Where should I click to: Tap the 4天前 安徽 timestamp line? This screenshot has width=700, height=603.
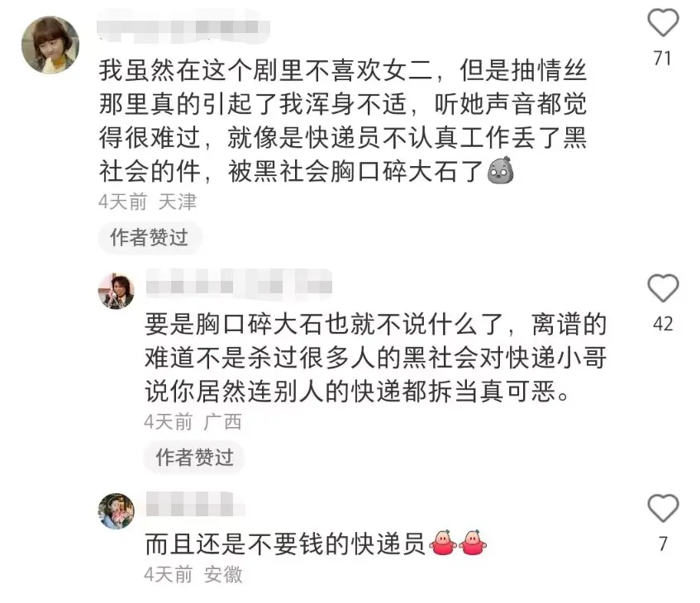click(193, 574)
